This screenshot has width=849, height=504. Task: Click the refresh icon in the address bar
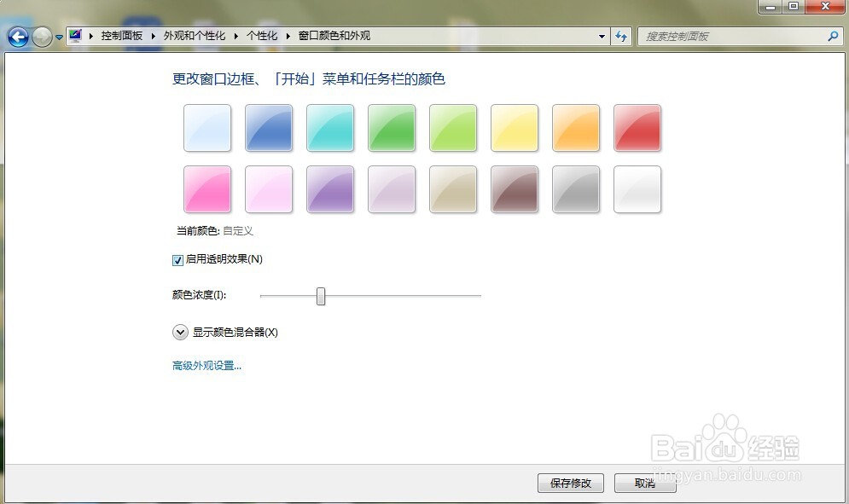click(x=622, y=36)
